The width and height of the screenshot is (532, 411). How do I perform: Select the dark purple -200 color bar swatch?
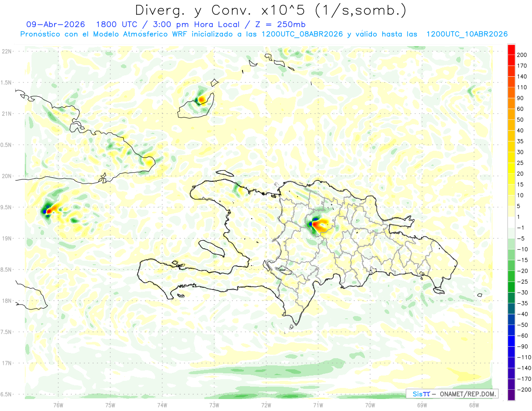coord(511,395)
